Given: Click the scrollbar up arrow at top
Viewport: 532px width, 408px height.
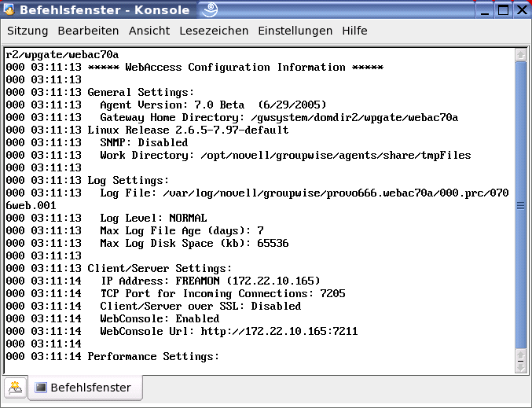Looking at the screenshot, I should pos(521,55).
